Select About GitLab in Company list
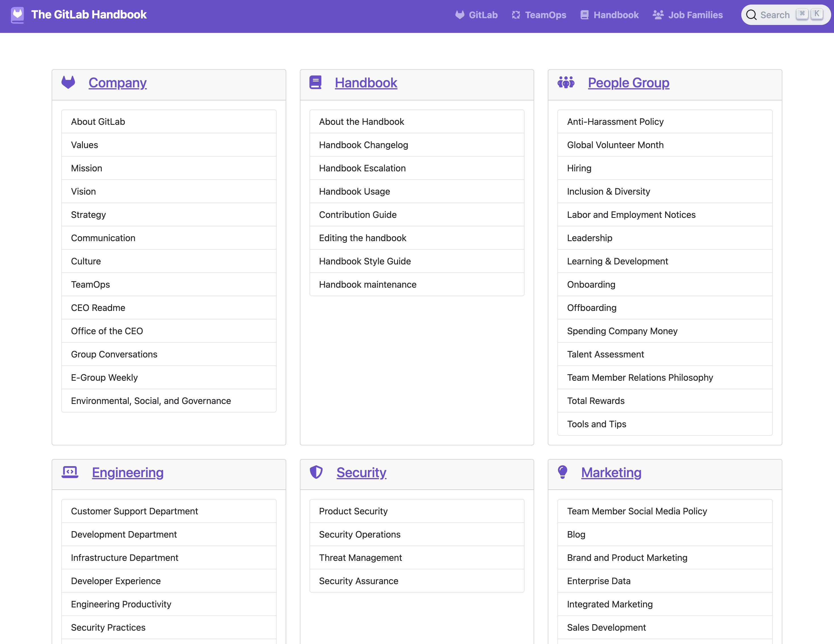The height and width of the screenshot is (644, 834). pos(169,121)
